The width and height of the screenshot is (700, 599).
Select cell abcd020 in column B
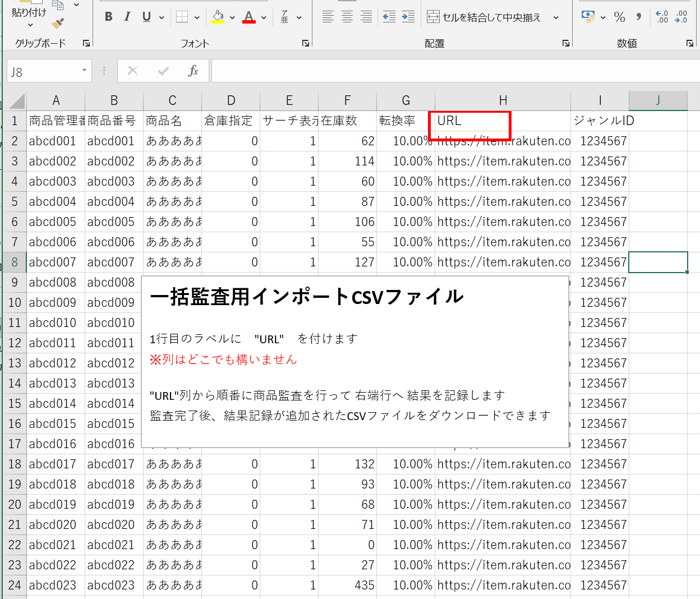pos(114,524)
